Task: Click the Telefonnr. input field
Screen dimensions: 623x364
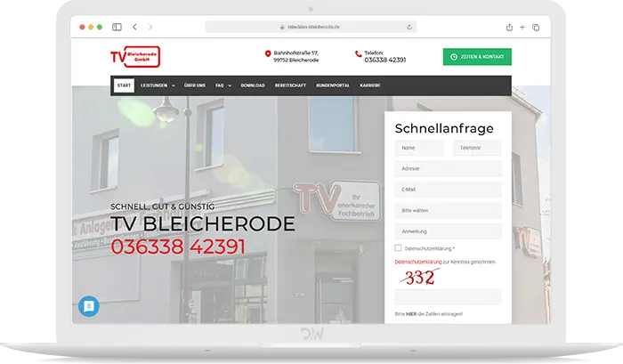Action: [477, 148]
